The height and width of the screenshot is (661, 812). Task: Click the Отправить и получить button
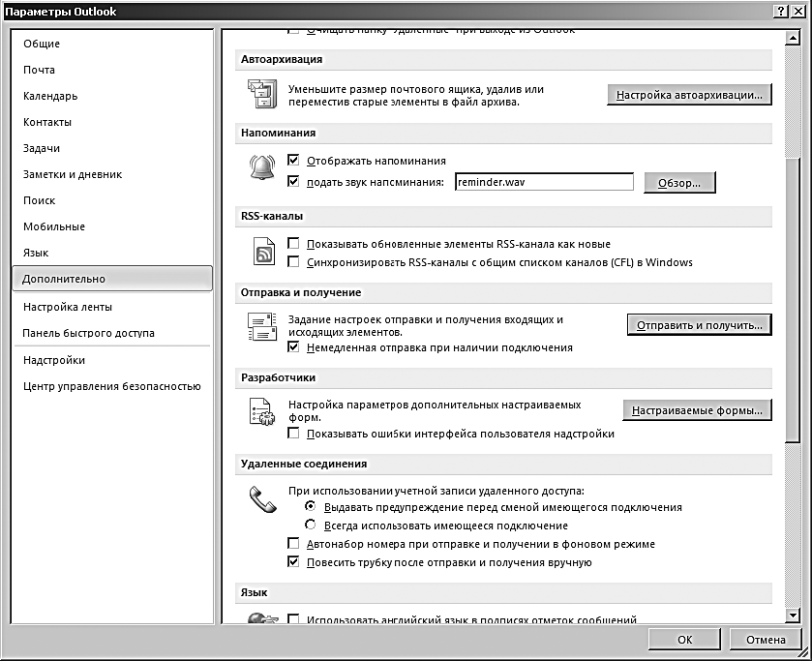tap(699, 325)
